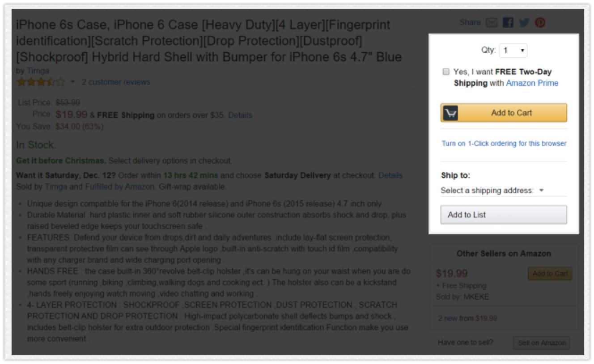594x364 pixels.
Task: Open the Qty quantity dropdown
Action: (513, 51)
